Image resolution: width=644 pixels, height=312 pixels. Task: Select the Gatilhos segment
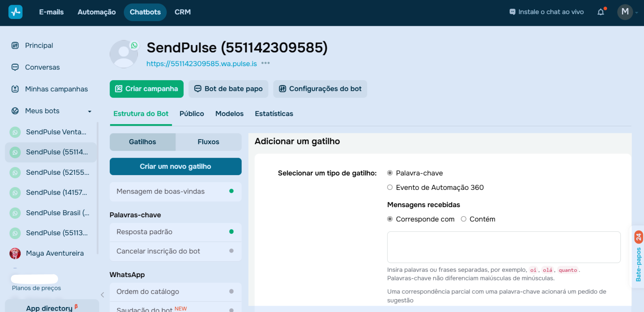pyautogui.click(x=143, y=142)
